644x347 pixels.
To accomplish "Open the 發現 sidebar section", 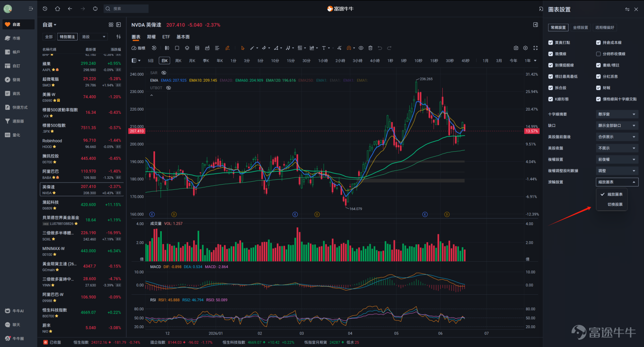I will [x=12, y=80].
